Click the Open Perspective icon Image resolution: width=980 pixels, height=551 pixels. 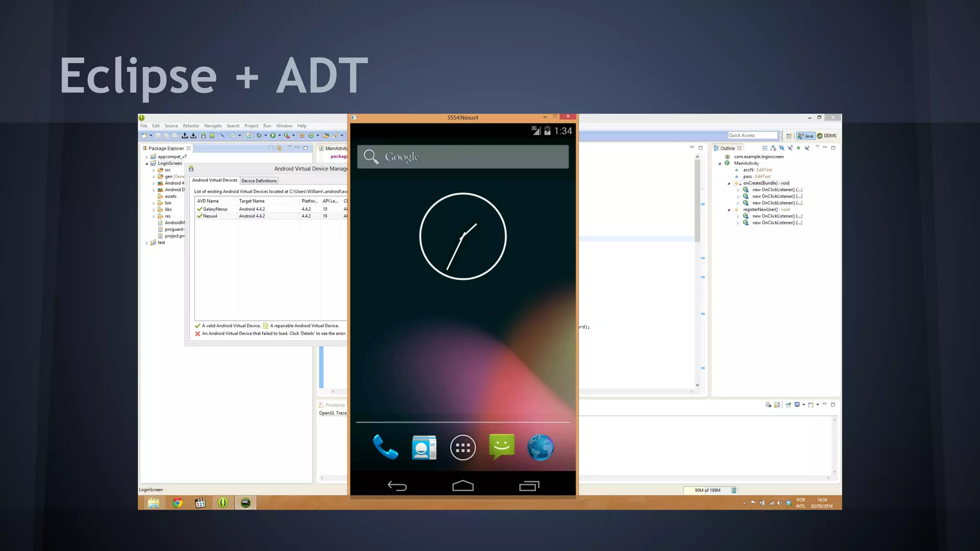[x=789, y=136]
